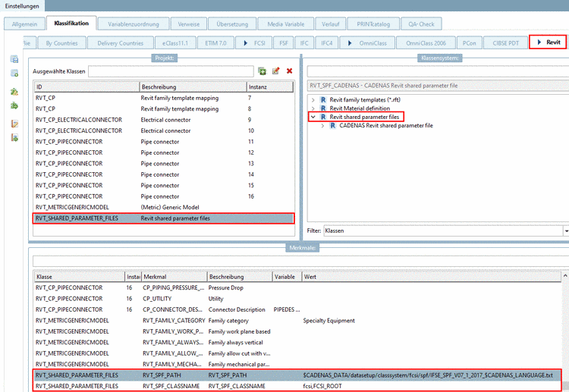Screen dimensions: 569x392
Task: Click the arrow marker on the Revit tab
Action: coord(539,42)
